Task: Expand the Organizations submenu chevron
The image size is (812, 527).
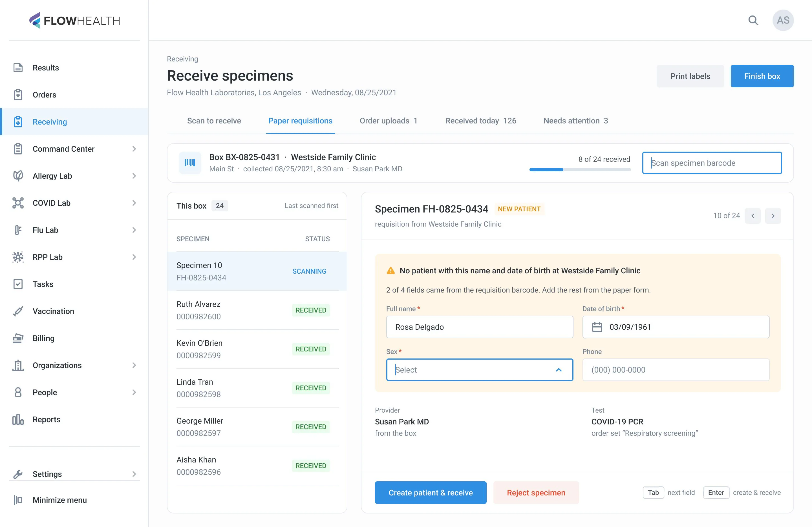Action: [x=134, y=365]
